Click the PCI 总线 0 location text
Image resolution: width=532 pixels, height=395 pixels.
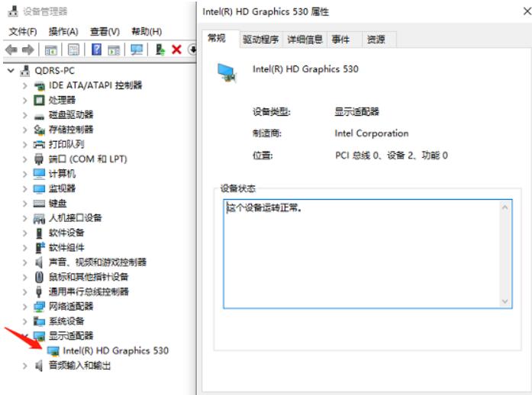[392, 156]
